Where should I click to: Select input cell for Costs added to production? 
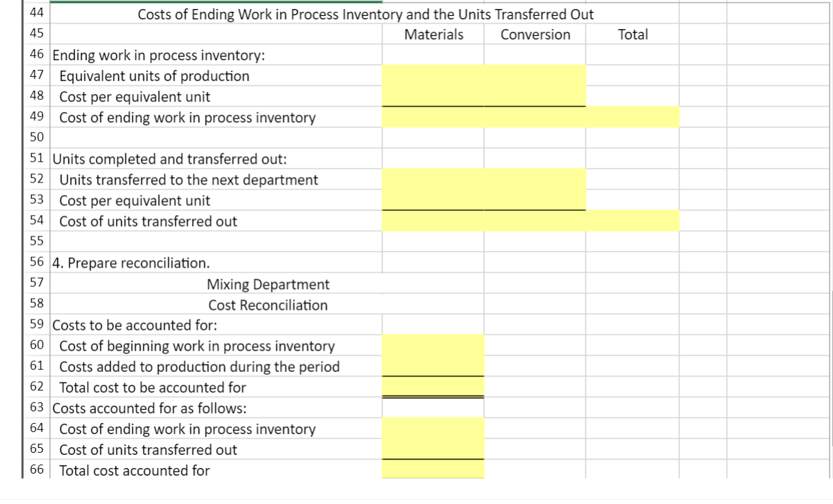coord(433,366)
